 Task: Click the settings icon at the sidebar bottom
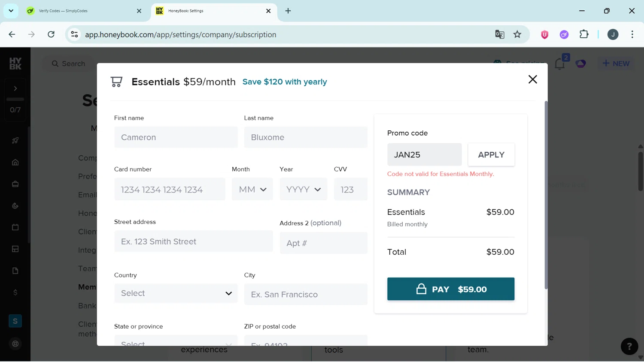click(15, 344)
